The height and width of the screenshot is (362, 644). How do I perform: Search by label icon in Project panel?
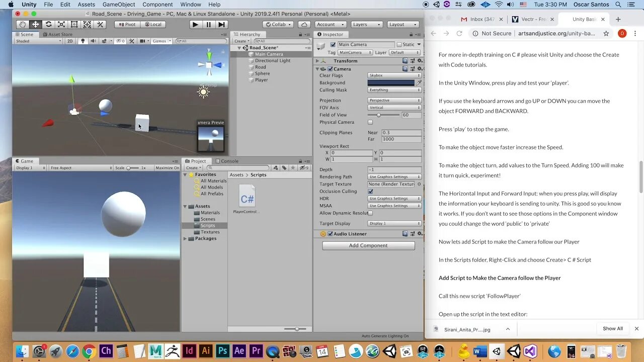click(284, 168)
